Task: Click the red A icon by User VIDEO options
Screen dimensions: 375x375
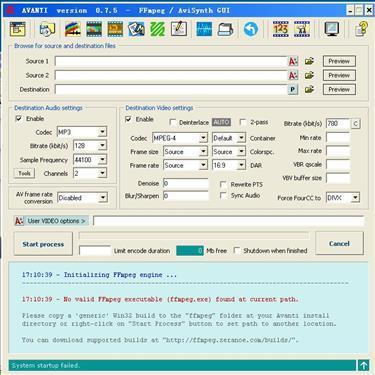Action: tap(19, 221)
